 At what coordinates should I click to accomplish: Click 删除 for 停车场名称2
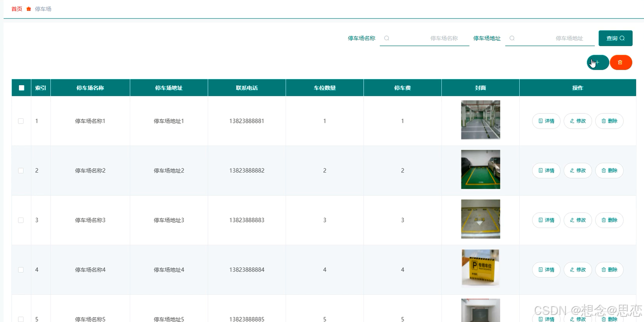(609, 171)
